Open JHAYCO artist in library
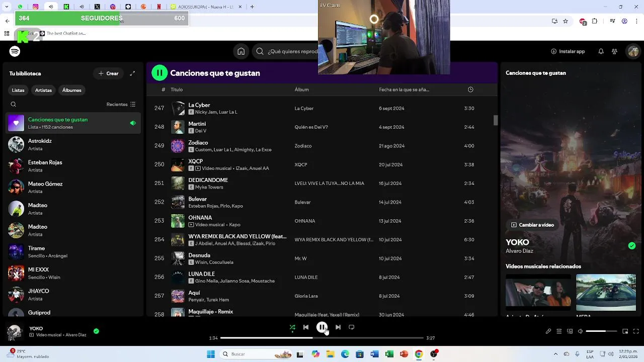This screenshot has width=644, height=362. (x=73, y=295)
